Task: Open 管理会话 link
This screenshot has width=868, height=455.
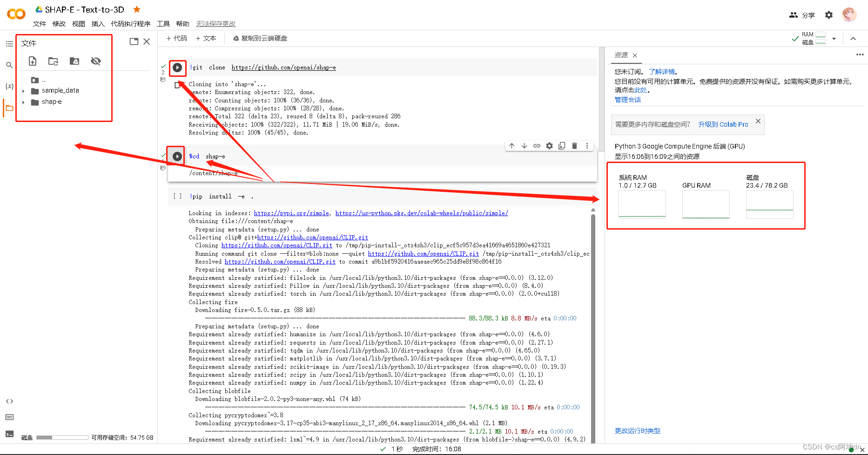Action: tap(628, 100)
